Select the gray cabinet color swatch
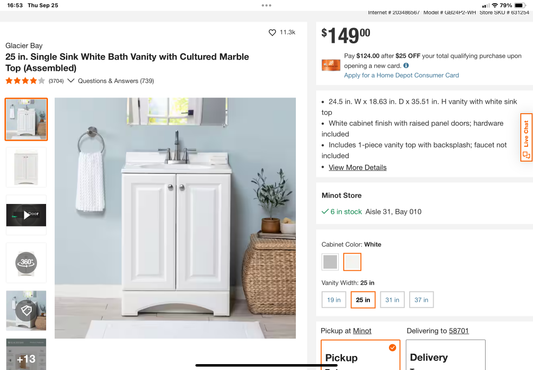 (330, 262)
